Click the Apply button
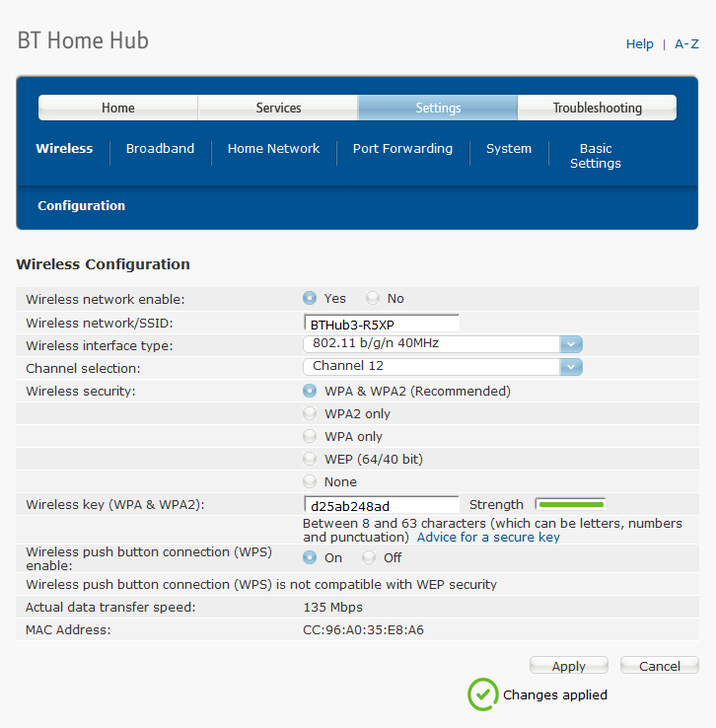The image size is (716, 728). point(569,666)
